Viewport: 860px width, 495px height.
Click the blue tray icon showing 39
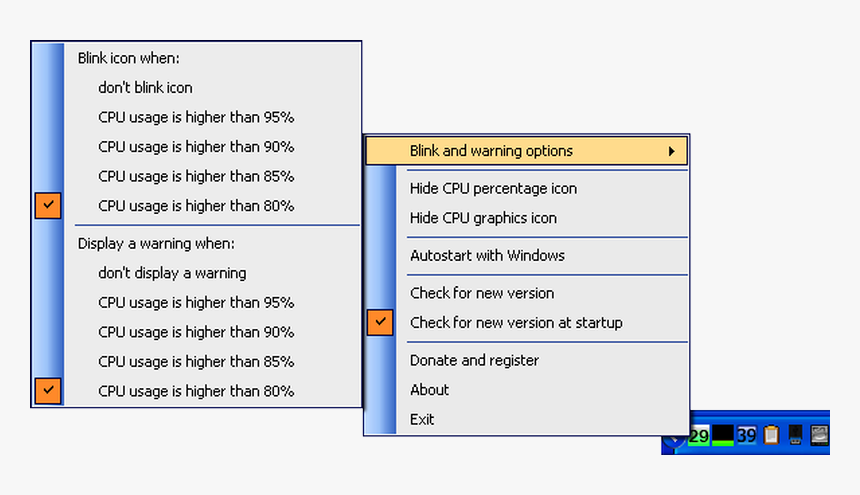tap(747, 436)
